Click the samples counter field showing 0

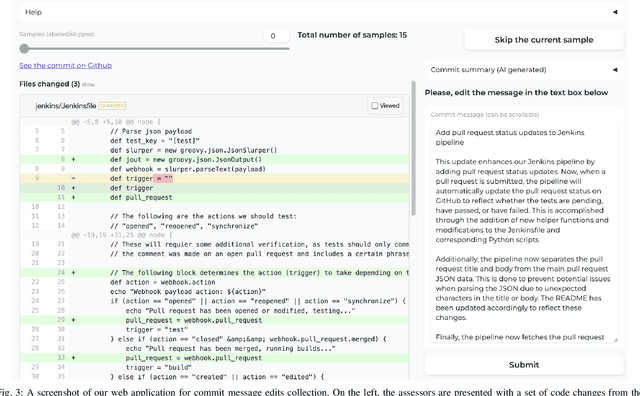(x=276, y=36)
